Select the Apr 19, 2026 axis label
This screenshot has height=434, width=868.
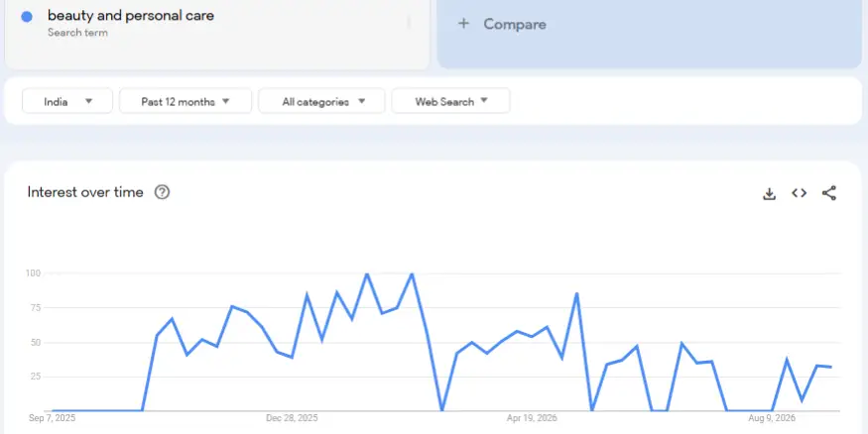532,418
